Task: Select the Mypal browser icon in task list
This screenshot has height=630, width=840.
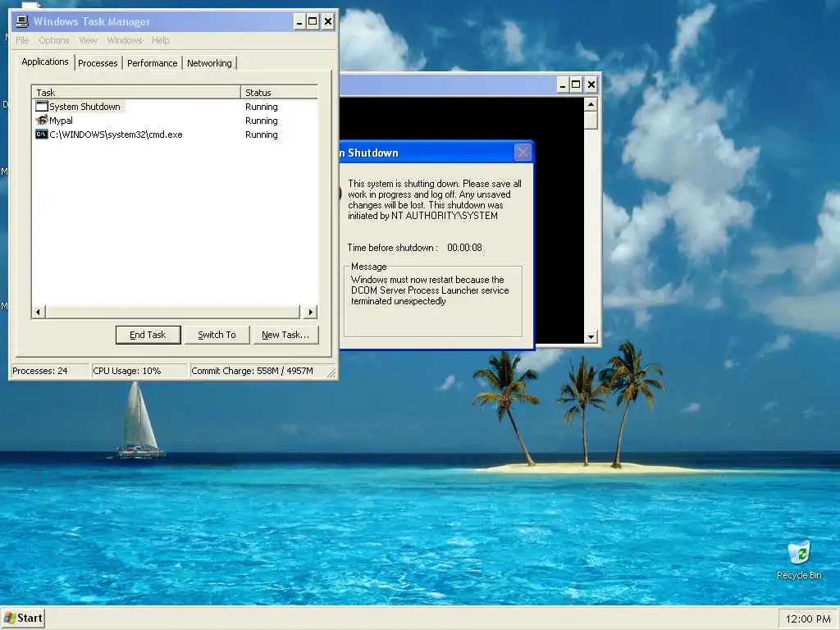Action: pyautogui.click(x=42, y=120)
